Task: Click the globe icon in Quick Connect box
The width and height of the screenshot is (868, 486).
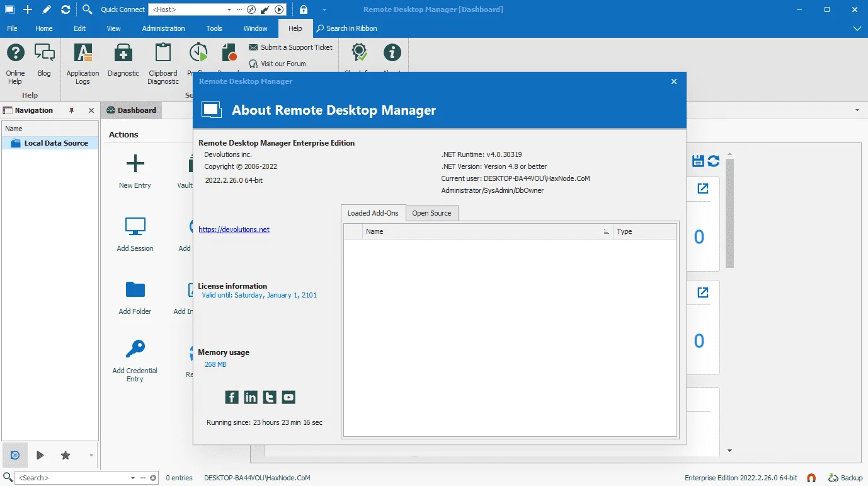Action: pyautogui.click(x=251, y=9)
